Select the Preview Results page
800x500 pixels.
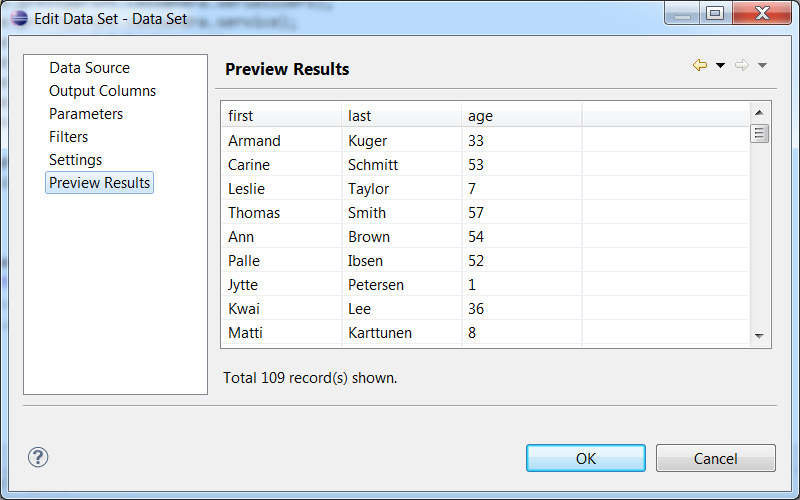point(99,183)
